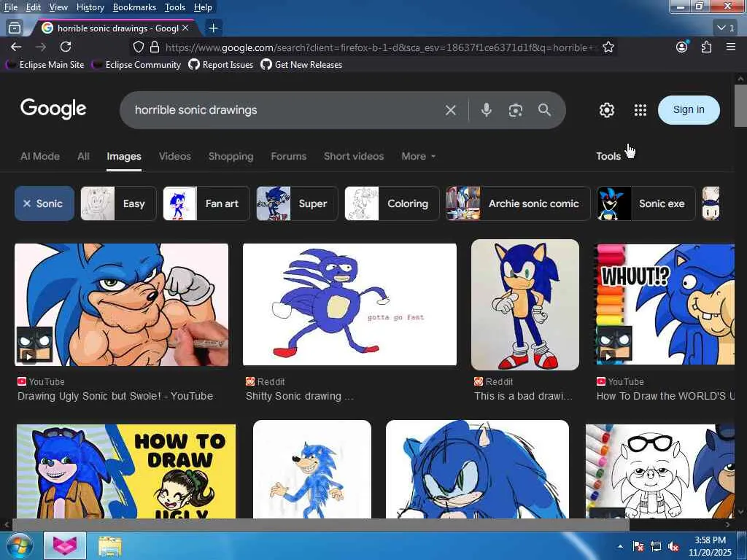Click the shield tracking protection icon
This screenshot has width=747, height=560.
point(139,47)
